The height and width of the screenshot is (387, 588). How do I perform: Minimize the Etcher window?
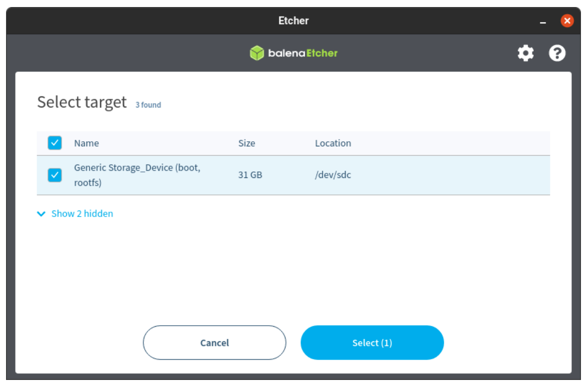543,22
